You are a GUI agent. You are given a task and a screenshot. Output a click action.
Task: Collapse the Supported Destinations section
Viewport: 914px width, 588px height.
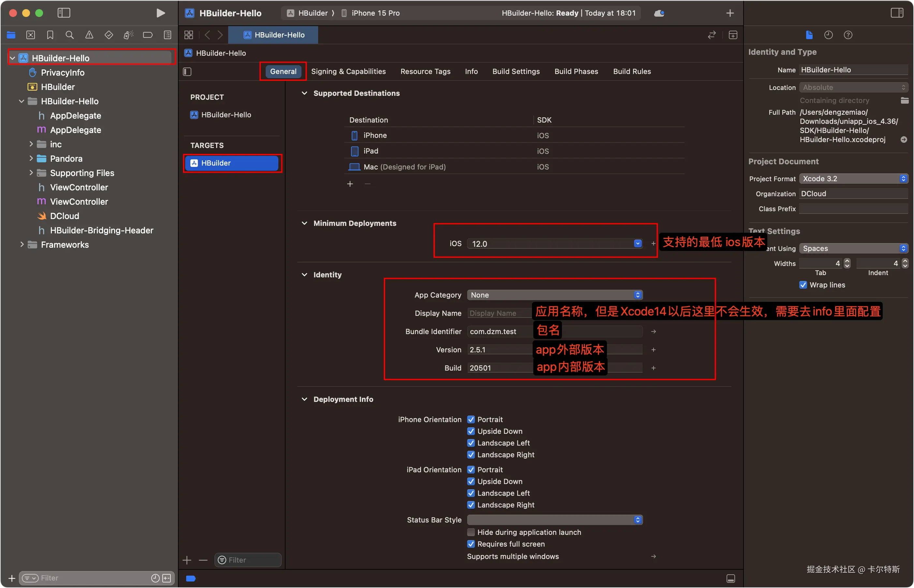point(304,93)
